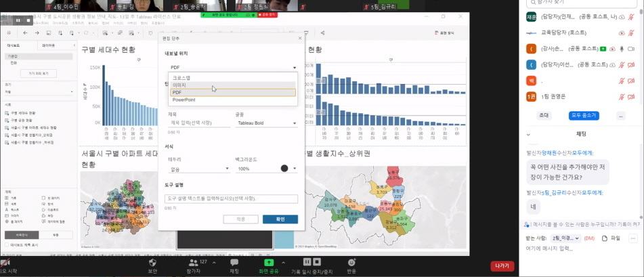Image resolution: width=644 pixels, height=277 pixels.
Task: Click the Zoom record pause button
Action: click(307, 262)
